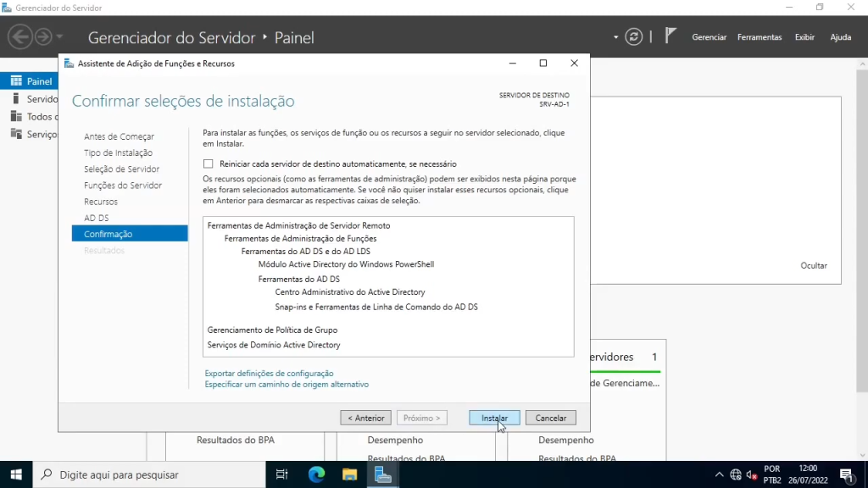Select the Confirmação step
The width and height of the screenshot is (868, 488).
coord(130,234)
